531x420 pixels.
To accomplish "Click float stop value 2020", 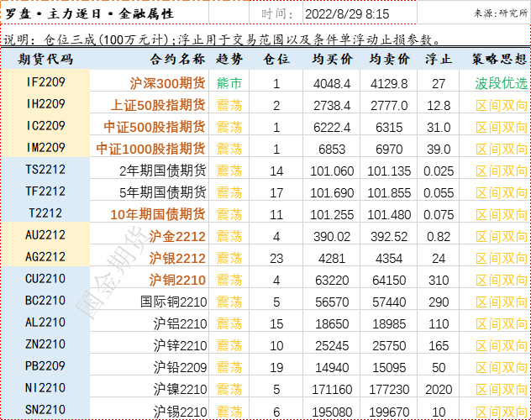I will click(x=439, y=390).
